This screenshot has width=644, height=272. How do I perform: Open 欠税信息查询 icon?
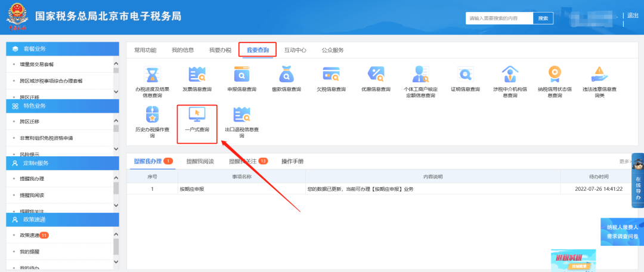pyautogui.click(x=331, y=75)
